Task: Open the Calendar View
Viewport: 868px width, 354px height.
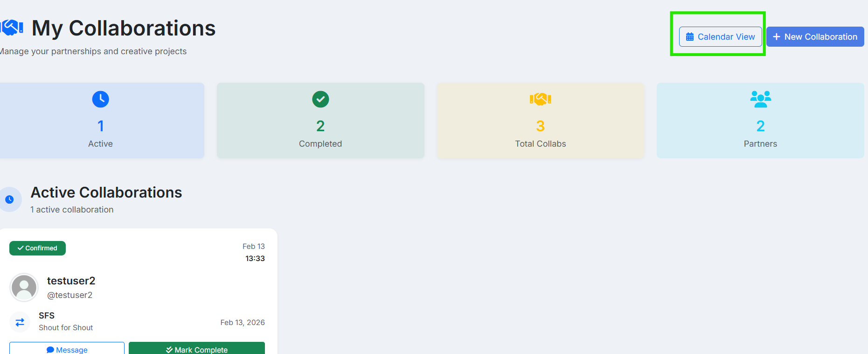Action: (x=720, y=37)
